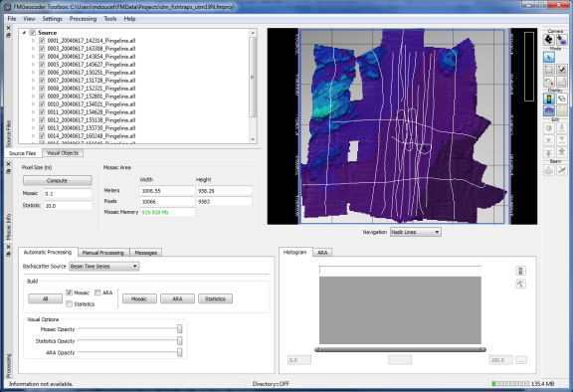The width and height of the screenshot is (573, 392).
Task: Enable the Statistics build checkbox
Action: point(69,304)
